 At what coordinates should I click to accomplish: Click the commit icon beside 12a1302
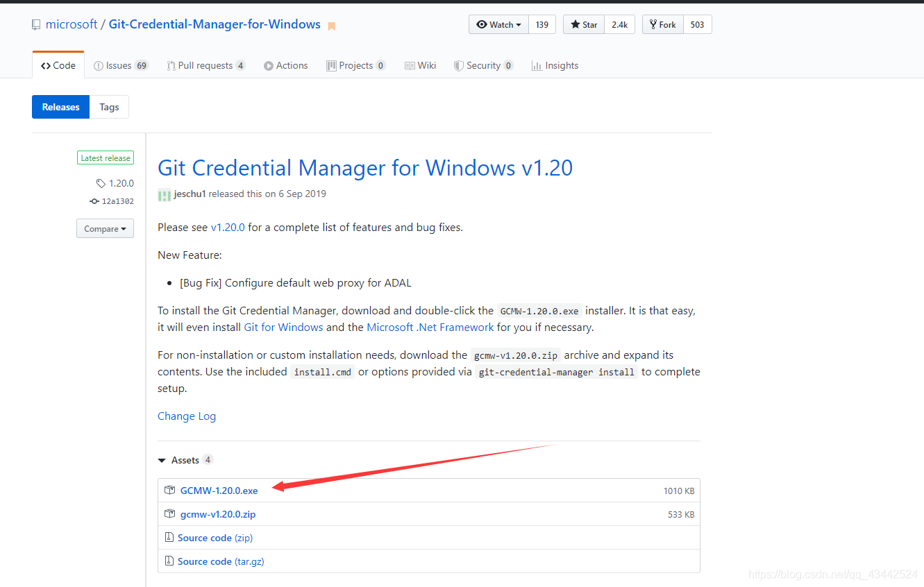pos(94,201)
